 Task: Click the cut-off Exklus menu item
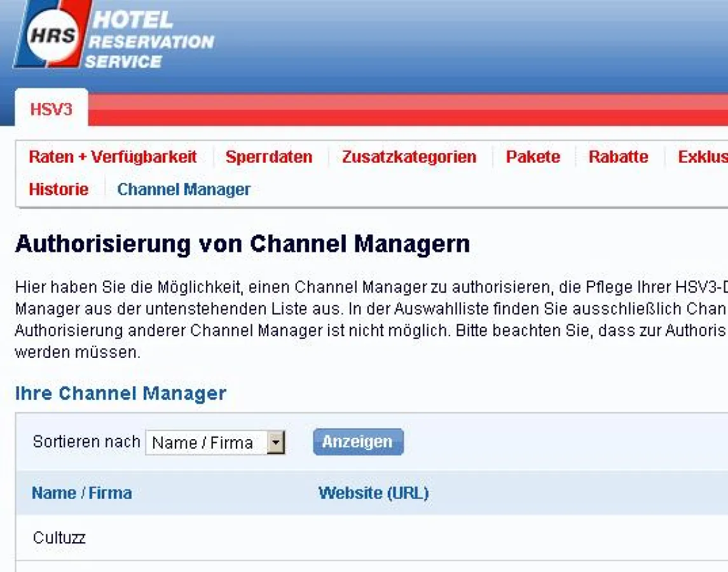coord(702,157)
